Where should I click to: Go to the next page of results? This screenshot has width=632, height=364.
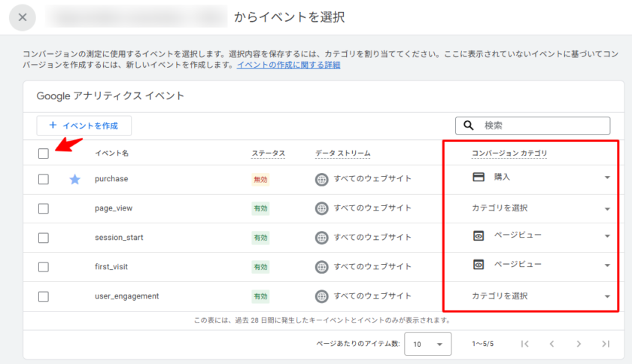coord(579,344)
